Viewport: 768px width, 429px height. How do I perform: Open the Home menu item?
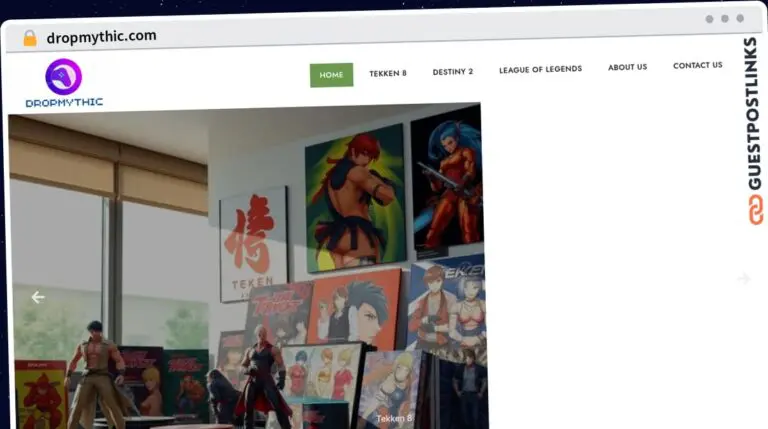331,75
